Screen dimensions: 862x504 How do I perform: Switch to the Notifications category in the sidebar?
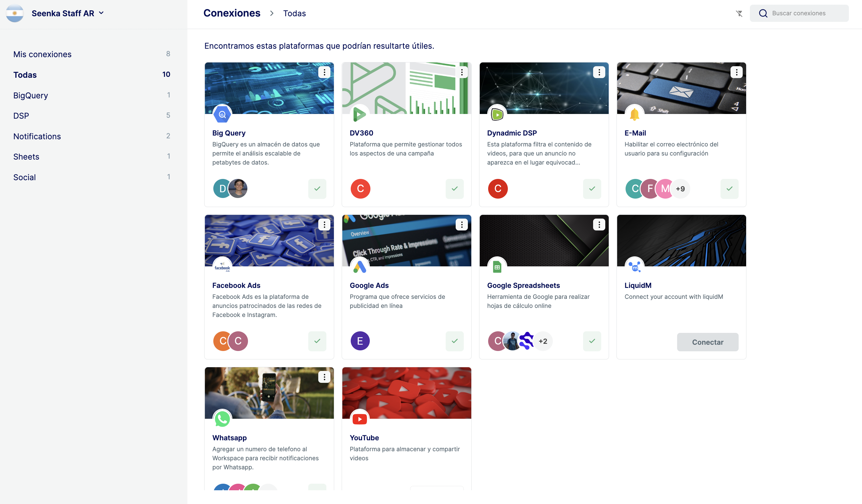[x=37, y=136]
